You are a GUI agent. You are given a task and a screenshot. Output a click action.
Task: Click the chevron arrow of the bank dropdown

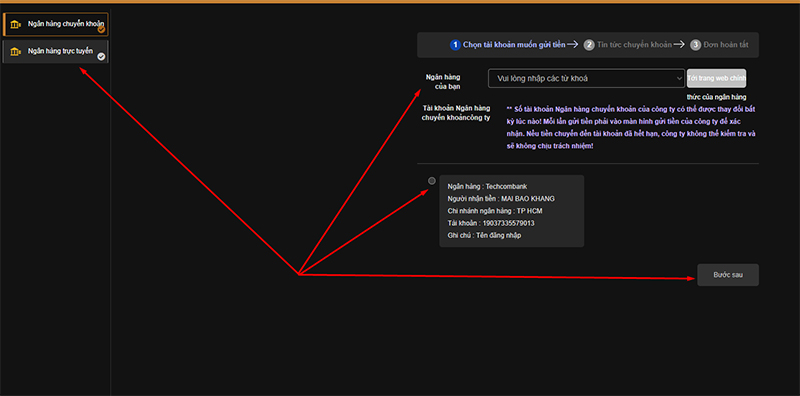tap(679, 79)
